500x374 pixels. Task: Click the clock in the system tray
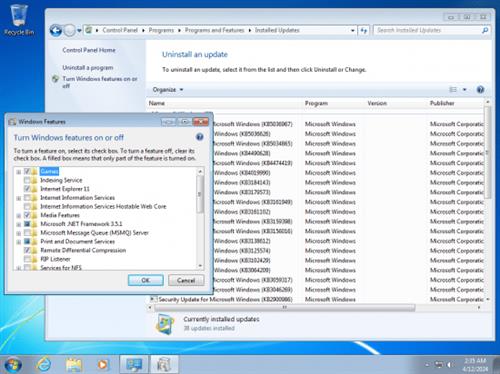click(475, 365)
